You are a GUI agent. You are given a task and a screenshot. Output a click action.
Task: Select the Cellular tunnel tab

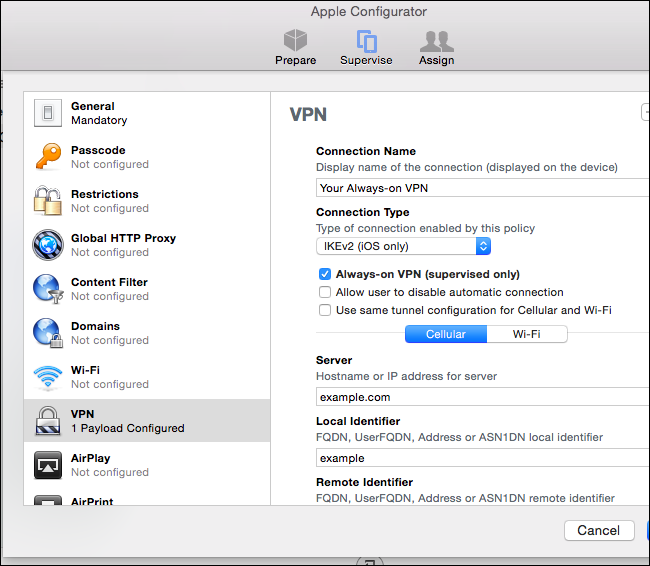point(446,334)
